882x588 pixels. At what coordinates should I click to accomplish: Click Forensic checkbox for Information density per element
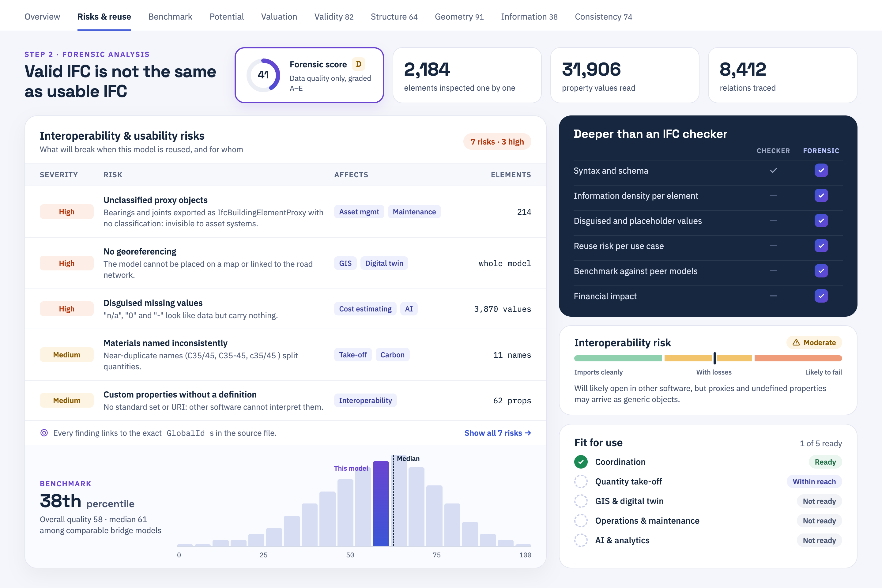(821, 195)
